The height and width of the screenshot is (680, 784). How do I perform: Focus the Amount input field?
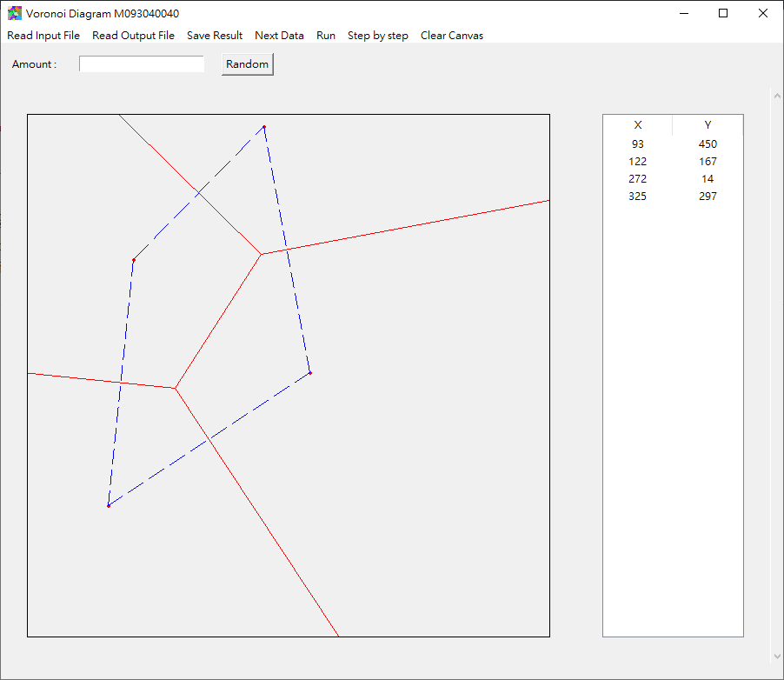pyautogui.click(x=142, y=64)
